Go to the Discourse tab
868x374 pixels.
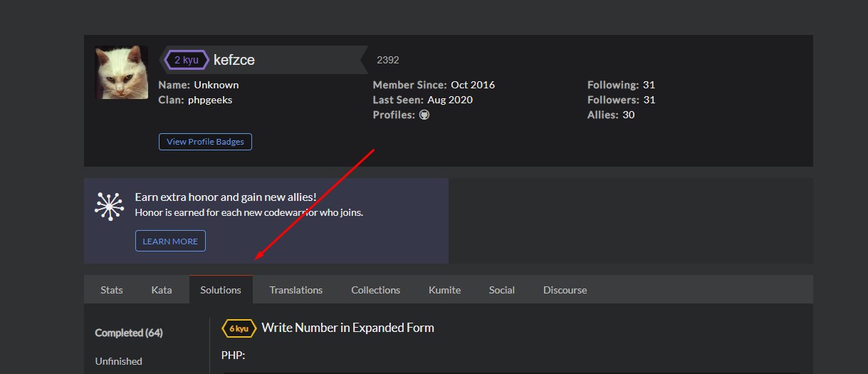tap(565, 290)
